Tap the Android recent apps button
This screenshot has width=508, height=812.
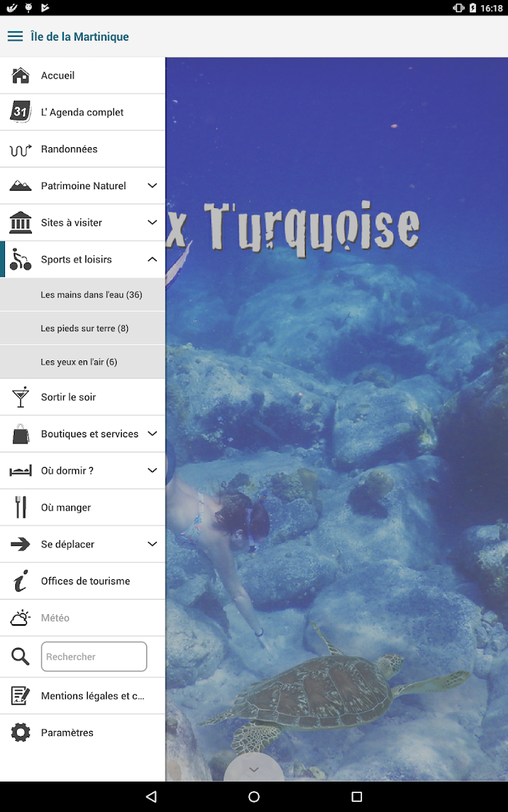click(356, 797)
